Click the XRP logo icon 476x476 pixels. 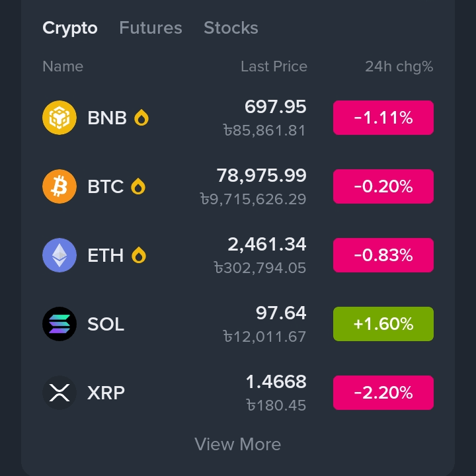click(59, 393)
